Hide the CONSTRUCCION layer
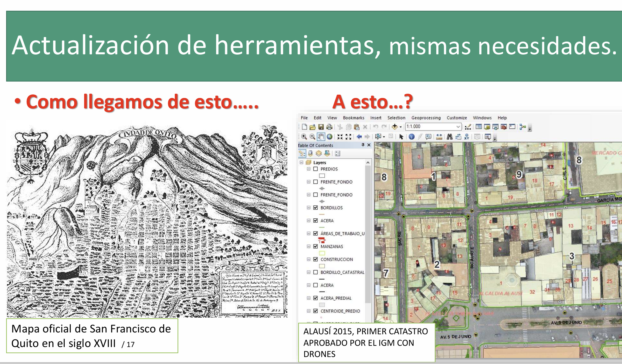Screen dimensions: 622x364 pyautogui.click(x=316, y=259)
